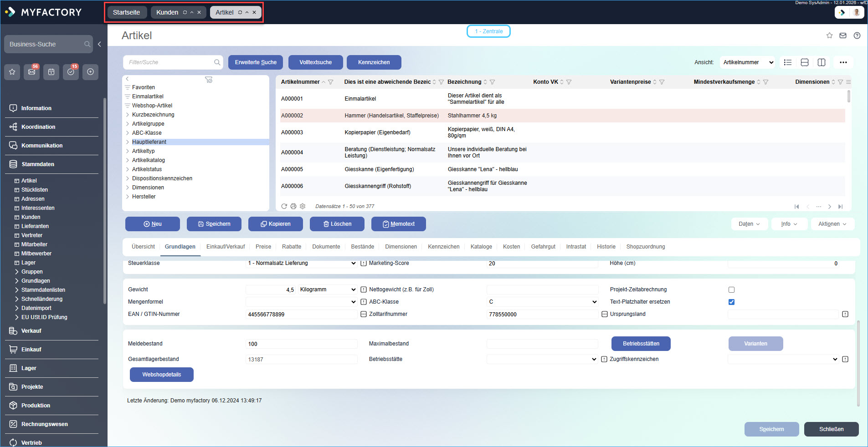Disable the Text-Platzhalter ersetzen checkbox

[x=731, y=301]
